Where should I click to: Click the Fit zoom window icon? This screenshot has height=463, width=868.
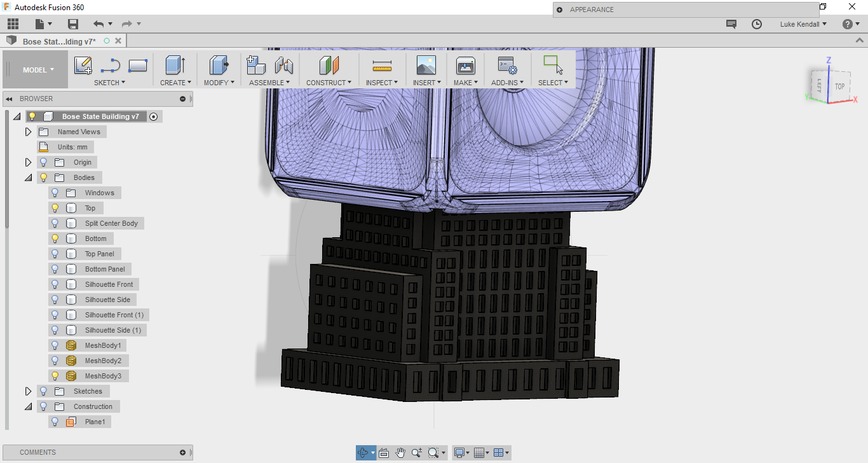click(433, 453)
